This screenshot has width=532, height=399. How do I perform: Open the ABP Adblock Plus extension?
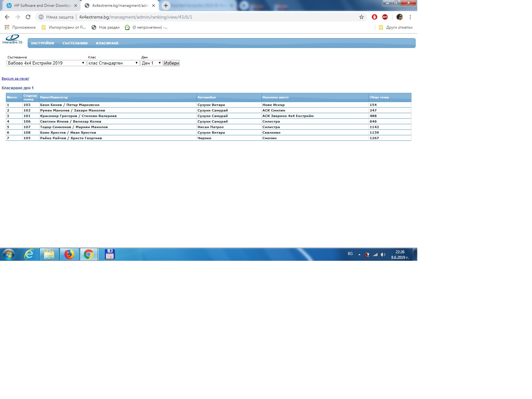pyautogui.click(x=385, y=17)
